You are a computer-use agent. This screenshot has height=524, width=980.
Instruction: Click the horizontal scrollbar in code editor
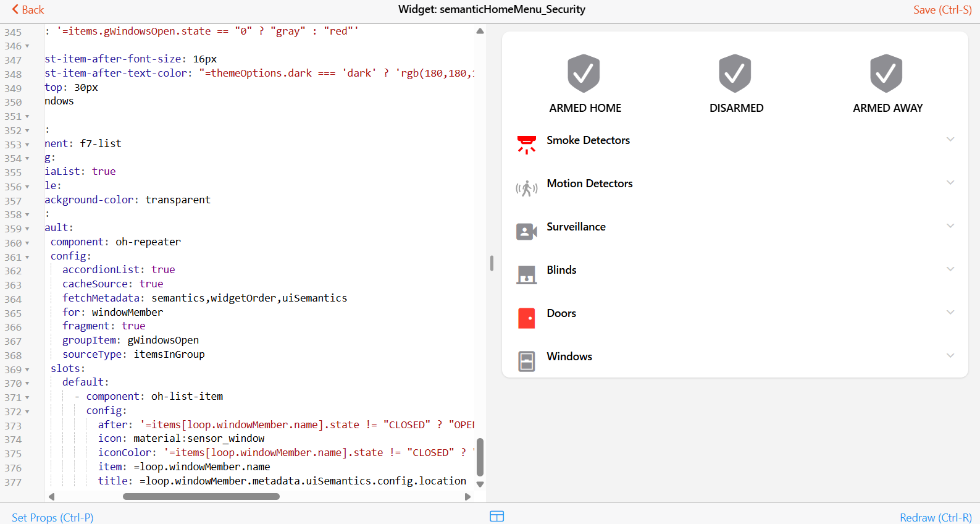tap(201, 496)
